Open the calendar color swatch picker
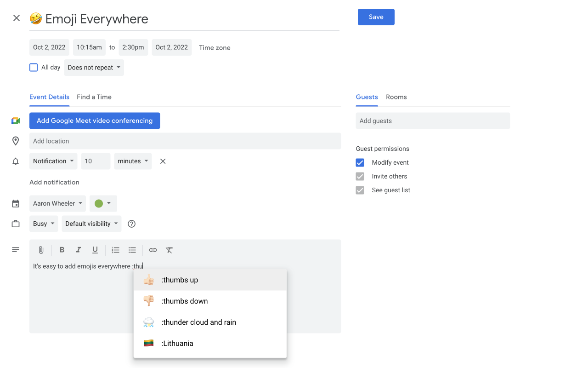 [103, 203]
